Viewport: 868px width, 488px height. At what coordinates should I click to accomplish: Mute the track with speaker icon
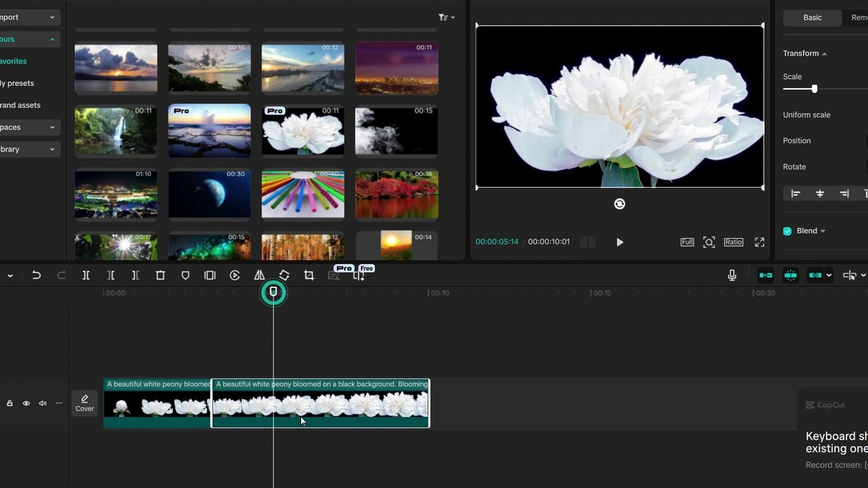pyautogui.click(x=43, y=403)
